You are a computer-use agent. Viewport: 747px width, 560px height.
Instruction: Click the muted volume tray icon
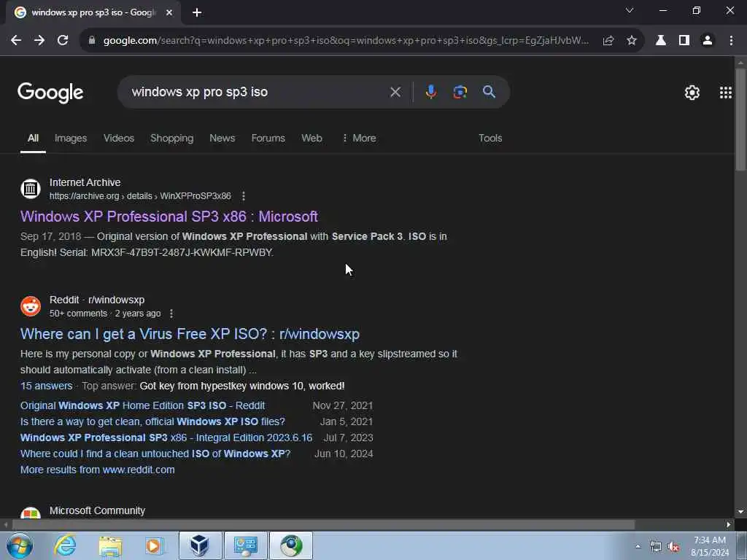click(x=673, y=547)
